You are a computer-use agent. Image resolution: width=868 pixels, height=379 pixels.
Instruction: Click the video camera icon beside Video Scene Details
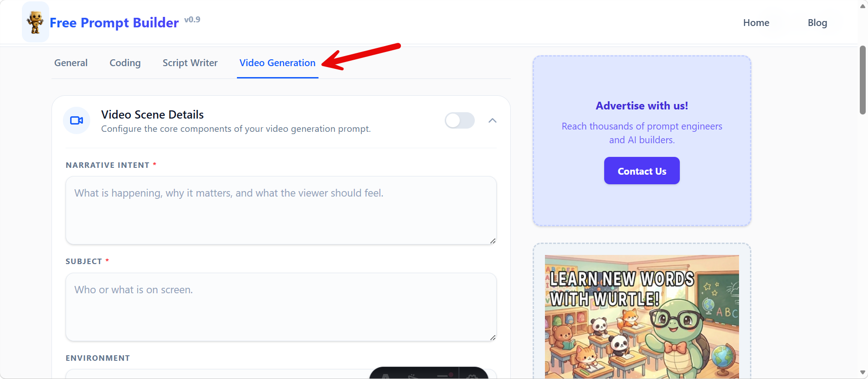pyautogui.click(x=77, y=120)
